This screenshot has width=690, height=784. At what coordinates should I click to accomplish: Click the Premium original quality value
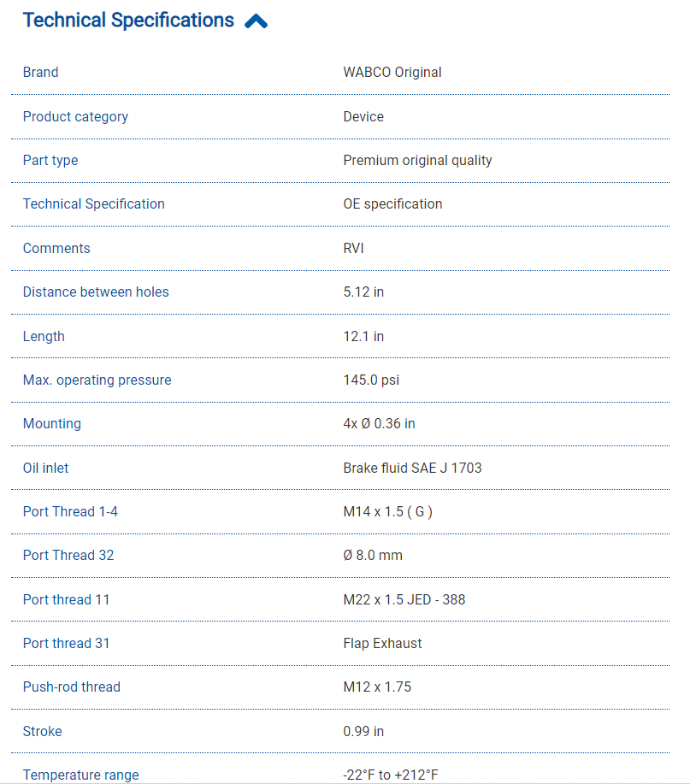(417, 160)
